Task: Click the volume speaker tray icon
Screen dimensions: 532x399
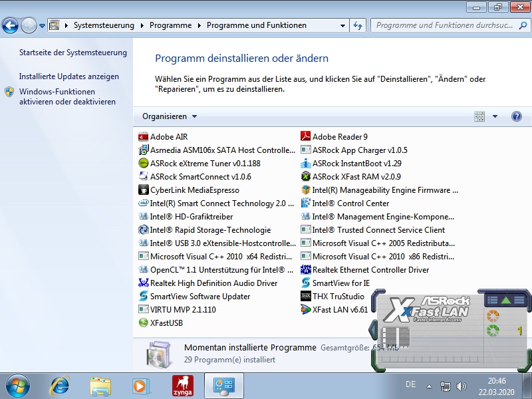Action: click(462, 386)
